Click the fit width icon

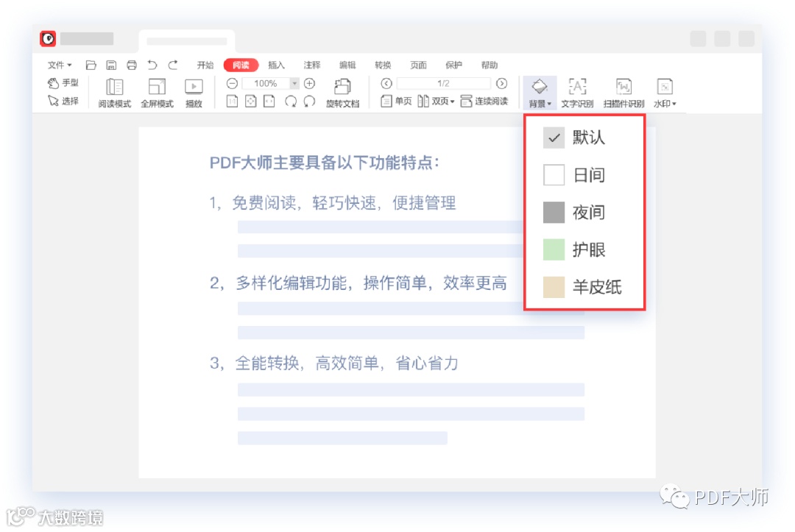point(269,102)
